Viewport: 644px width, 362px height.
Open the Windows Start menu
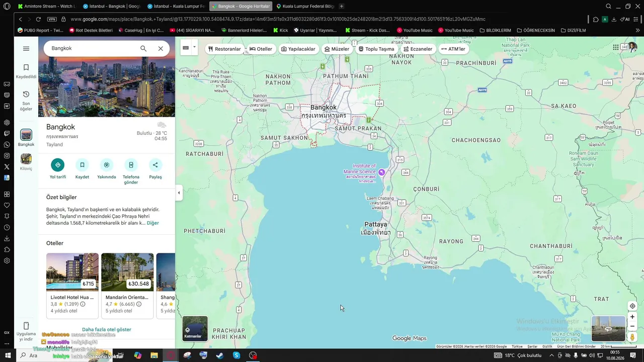point(7,355)
